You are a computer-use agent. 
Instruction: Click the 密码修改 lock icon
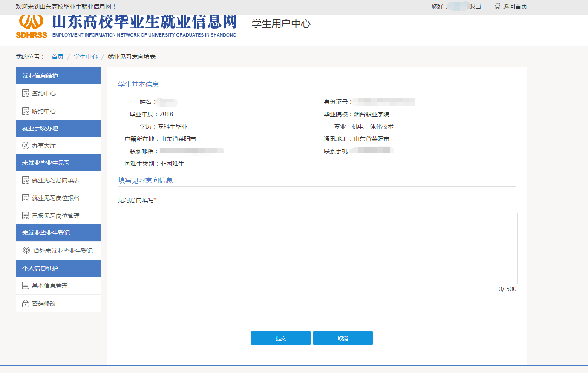click(26, 304)
